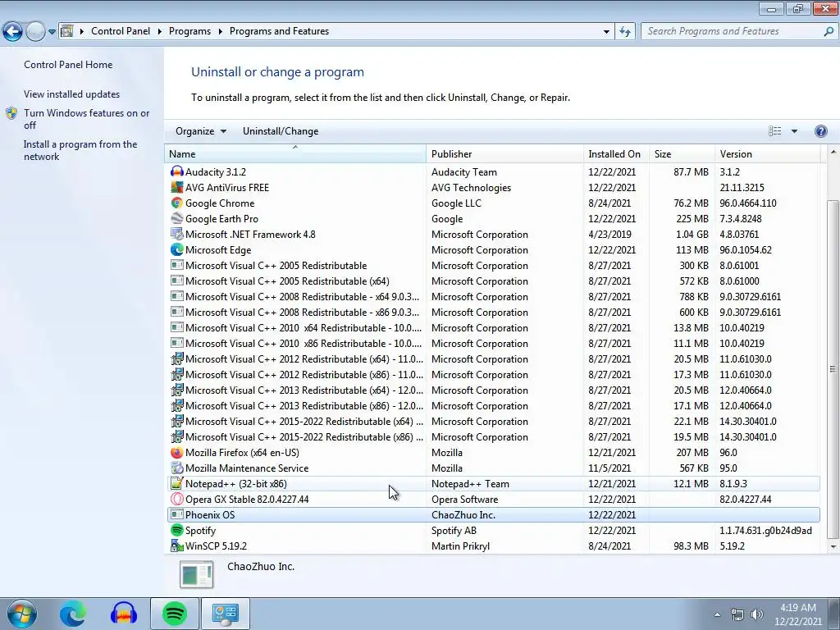The height and width of the screenshot is (630, 840).
Task: Sort by the Name column header
Action: [295, 153]
